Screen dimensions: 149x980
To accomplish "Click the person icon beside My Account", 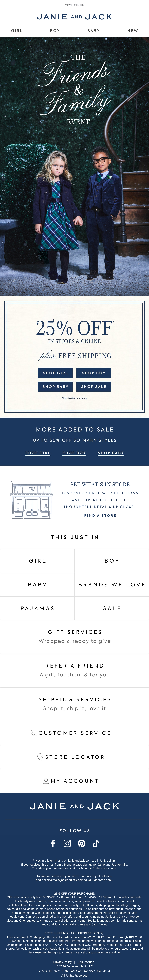I will (46, 781).
